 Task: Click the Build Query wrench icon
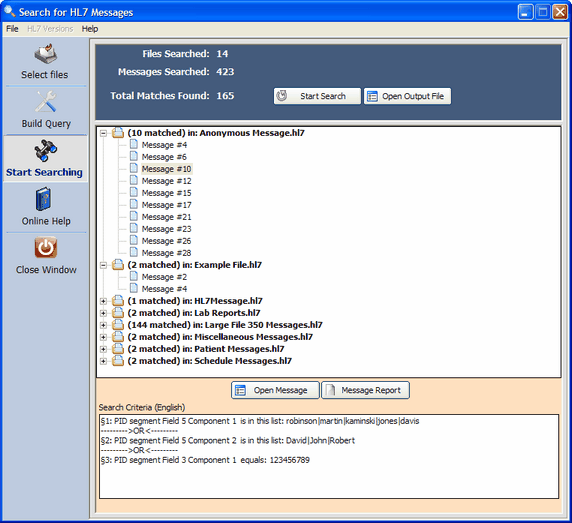pyautogui.click(x=46, y=101)
